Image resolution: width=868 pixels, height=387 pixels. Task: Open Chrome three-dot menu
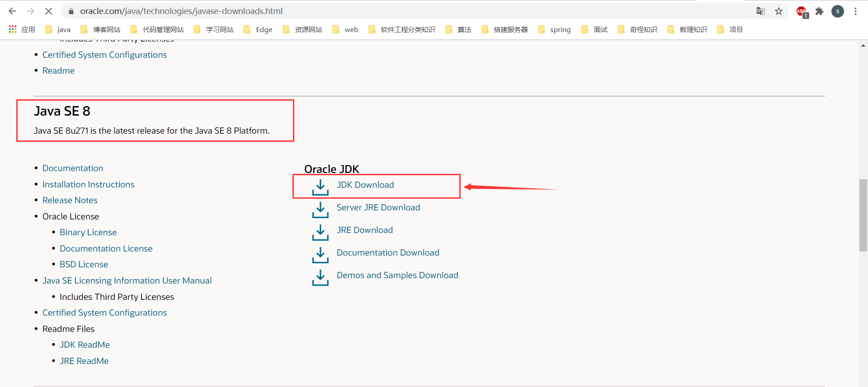[855, 11]
